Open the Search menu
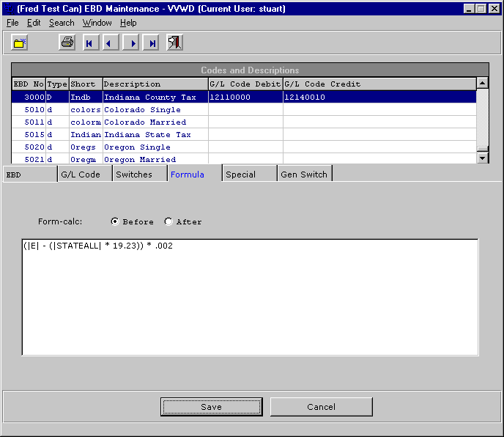This screenshot has height=437, width=504. click(62, 23)
